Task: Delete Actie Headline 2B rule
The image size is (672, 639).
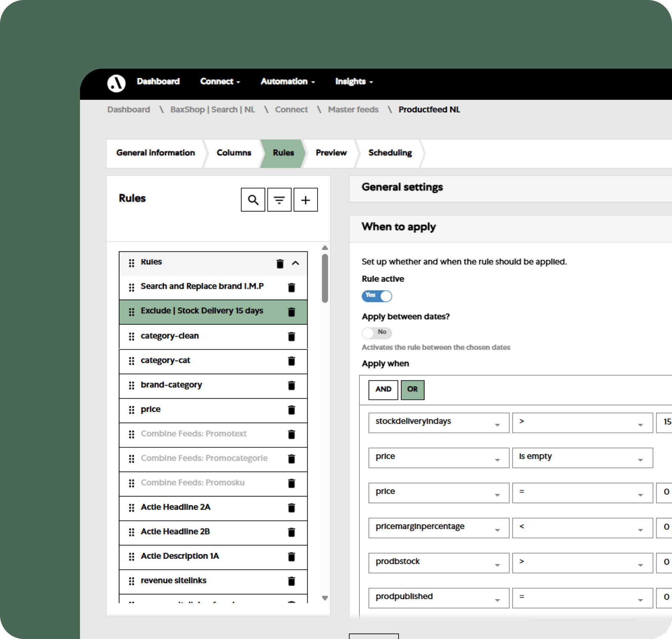Action: tap(291, 532)
